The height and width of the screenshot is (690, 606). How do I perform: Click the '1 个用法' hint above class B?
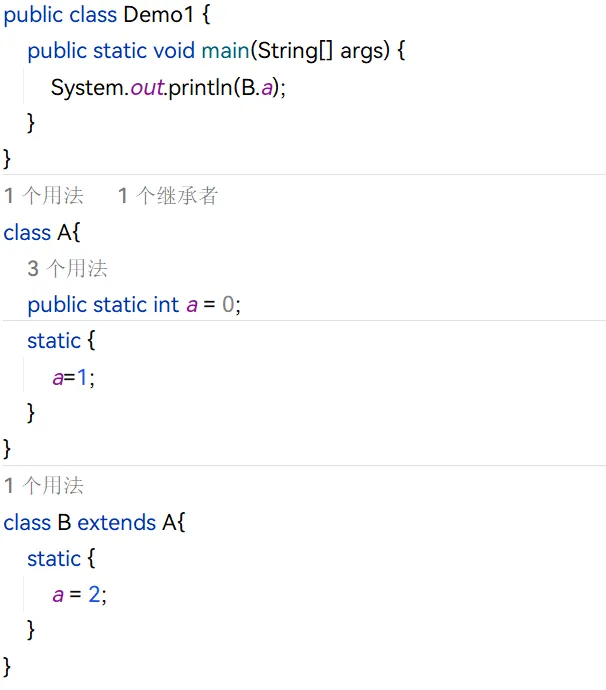[x=44, y=486]
